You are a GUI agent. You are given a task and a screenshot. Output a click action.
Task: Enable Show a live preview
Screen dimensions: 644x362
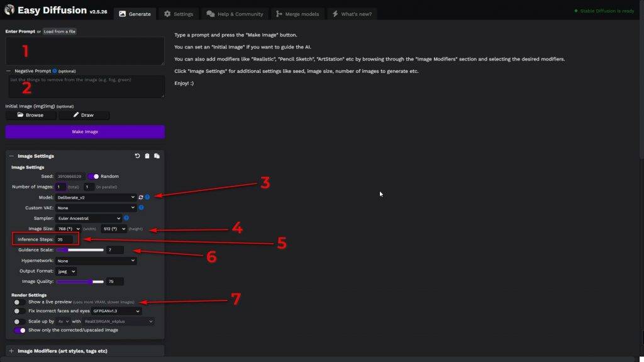[x=20, y=302]
